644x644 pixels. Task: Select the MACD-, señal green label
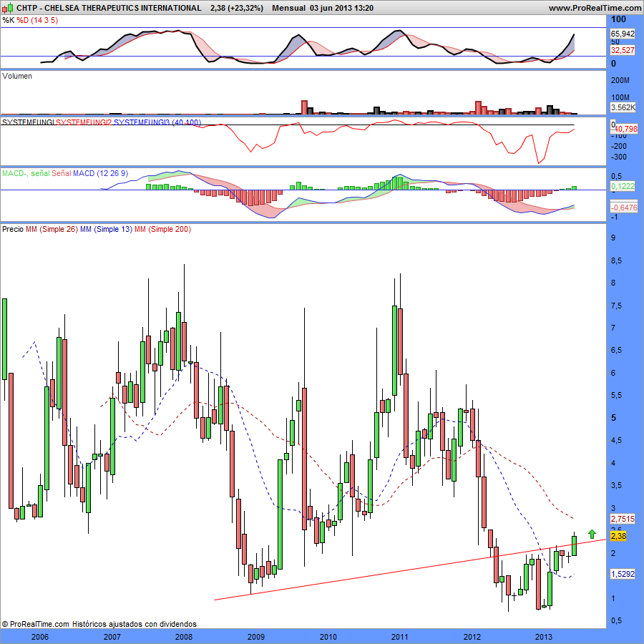point(26,173)
